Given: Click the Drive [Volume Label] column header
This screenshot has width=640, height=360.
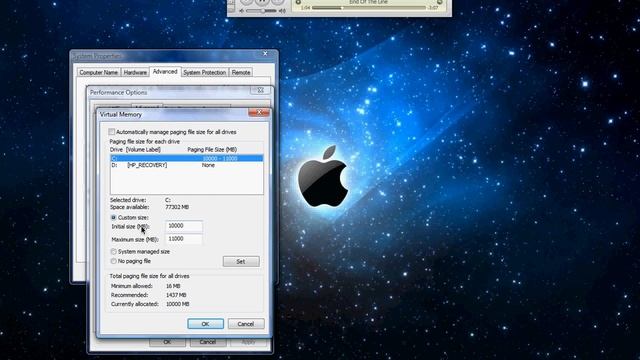Looking at the screenshot, I should click(x=135, y=150).
